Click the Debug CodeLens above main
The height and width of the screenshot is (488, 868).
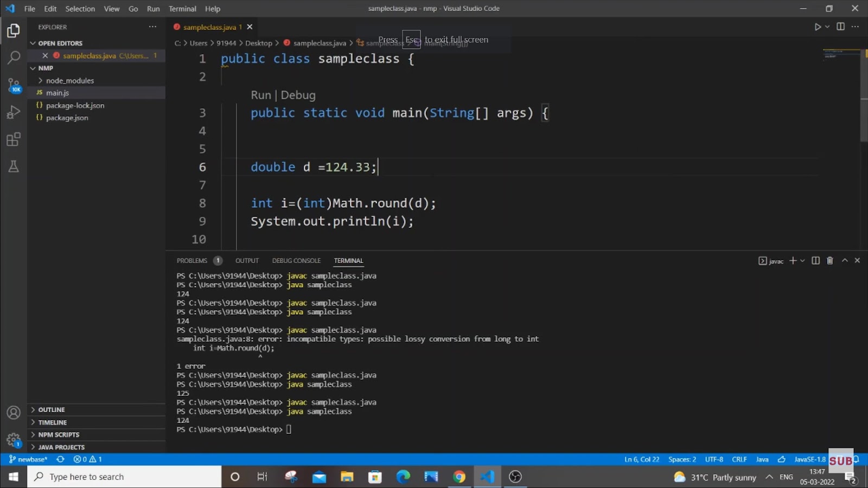point(298,95)
